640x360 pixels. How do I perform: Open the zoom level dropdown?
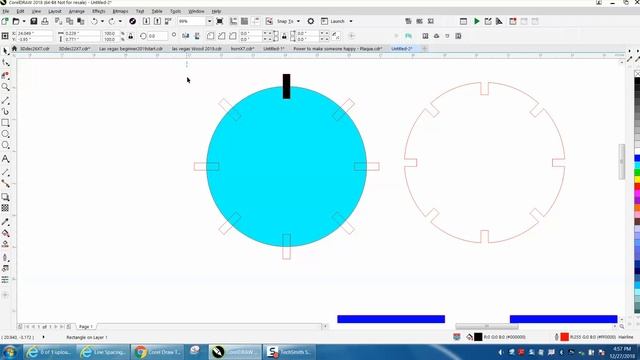click(209, 21)
